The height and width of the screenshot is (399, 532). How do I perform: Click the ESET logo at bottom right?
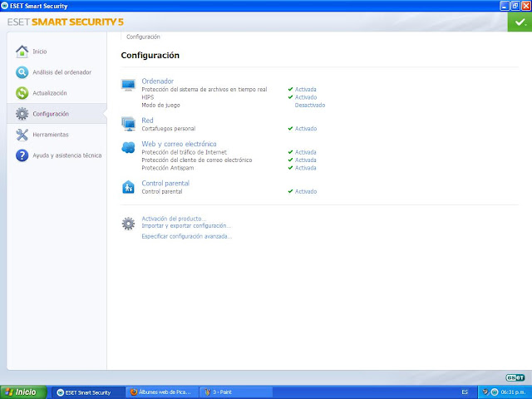(515, 377)
